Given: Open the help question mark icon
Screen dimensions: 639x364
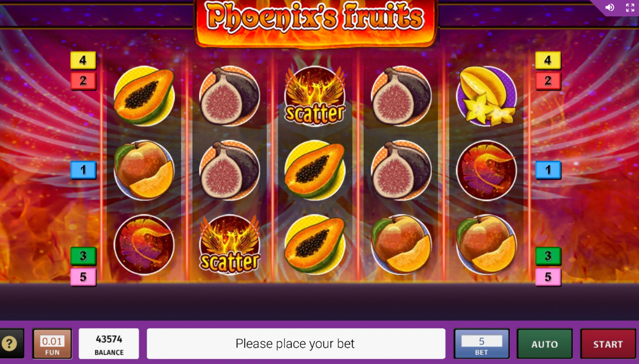Looking at the screenshot, I should pos(10,343).
